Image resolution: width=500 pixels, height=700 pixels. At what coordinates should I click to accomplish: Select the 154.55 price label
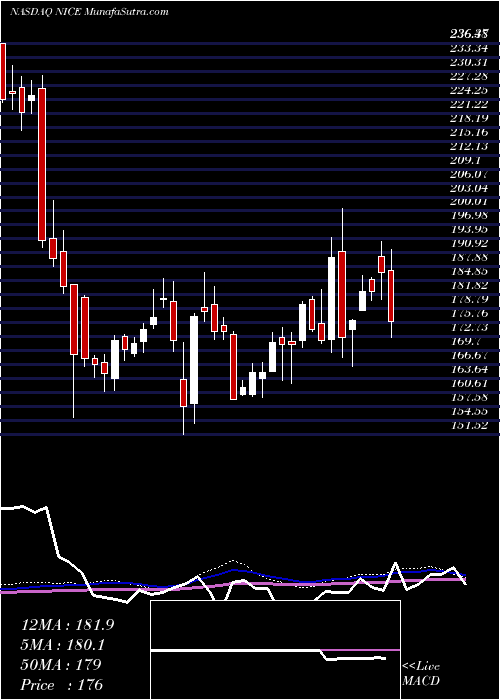pyautogui.click(x=469, y=411)
